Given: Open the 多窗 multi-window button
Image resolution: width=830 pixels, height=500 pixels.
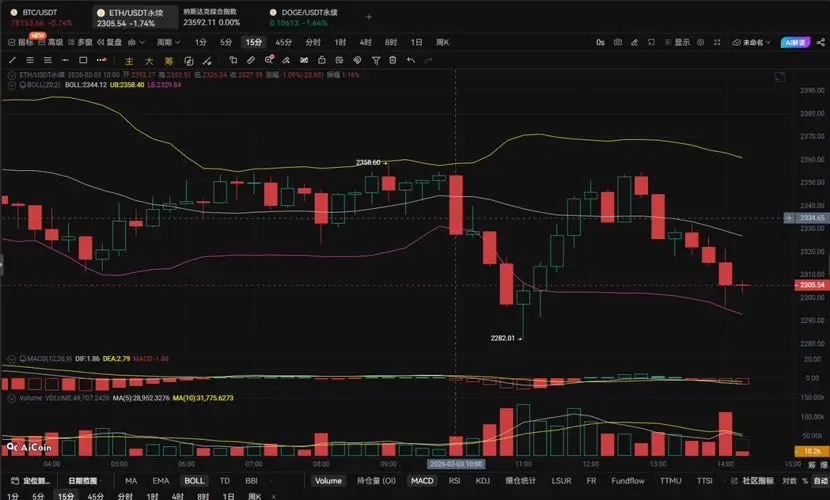Looking at the screenshot, I should [80, 42].
